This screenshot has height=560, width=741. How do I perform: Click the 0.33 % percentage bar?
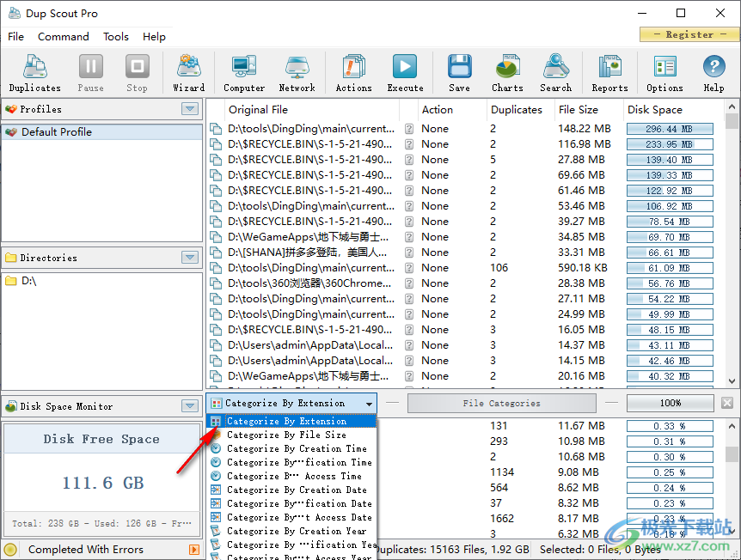(x=670, y=426)
